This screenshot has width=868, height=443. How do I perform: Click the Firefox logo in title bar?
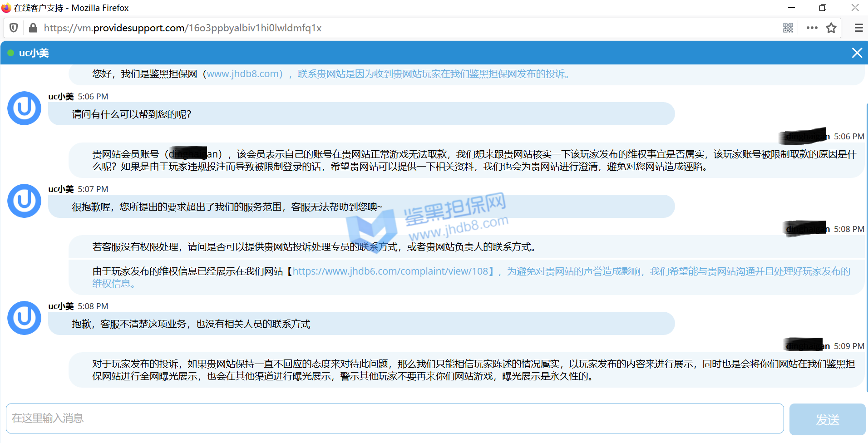[x=6, y=8]
